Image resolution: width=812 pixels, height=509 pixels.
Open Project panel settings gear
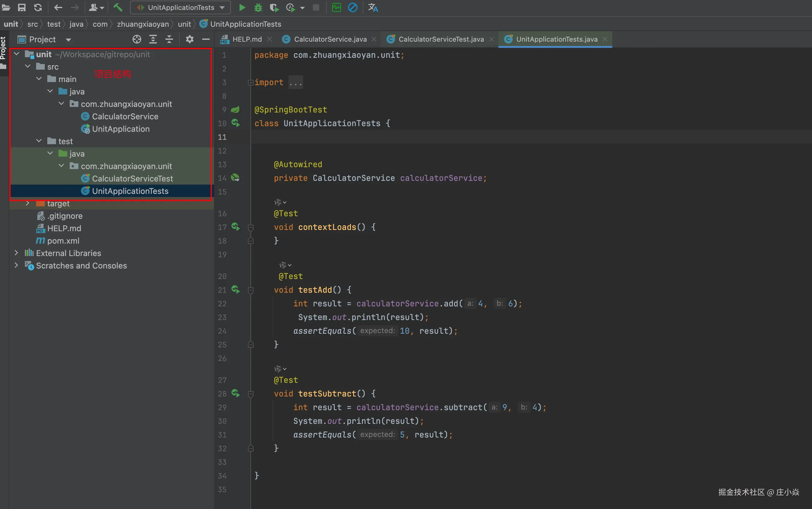point(190,39)
